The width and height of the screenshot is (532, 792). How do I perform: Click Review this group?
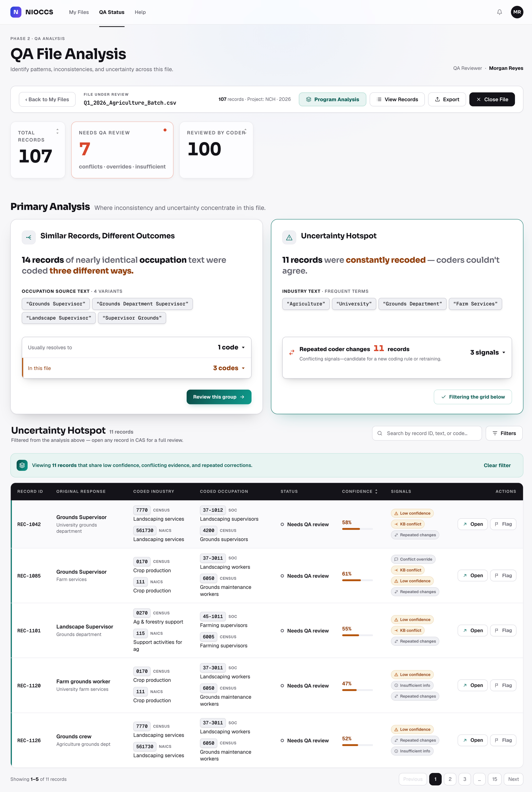pyautogui.click(x=219, y=397)
